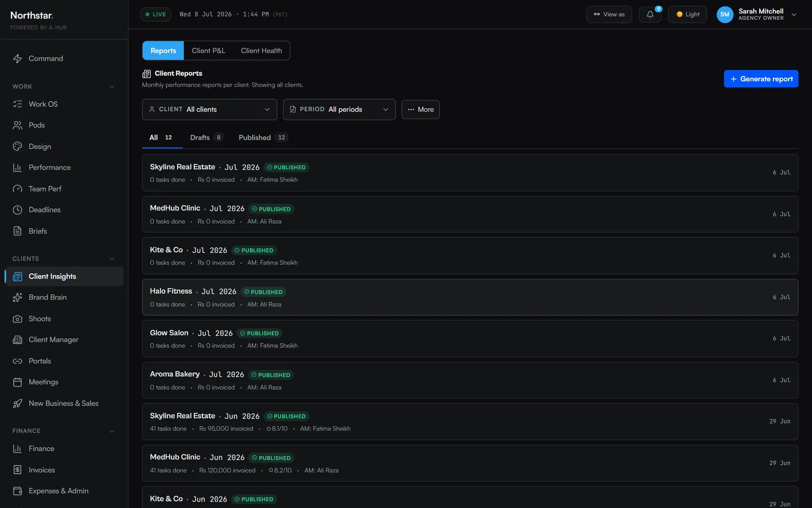Click the LIVE status badge
Viewport: 812px width, 508px height.
click(156, 14)
